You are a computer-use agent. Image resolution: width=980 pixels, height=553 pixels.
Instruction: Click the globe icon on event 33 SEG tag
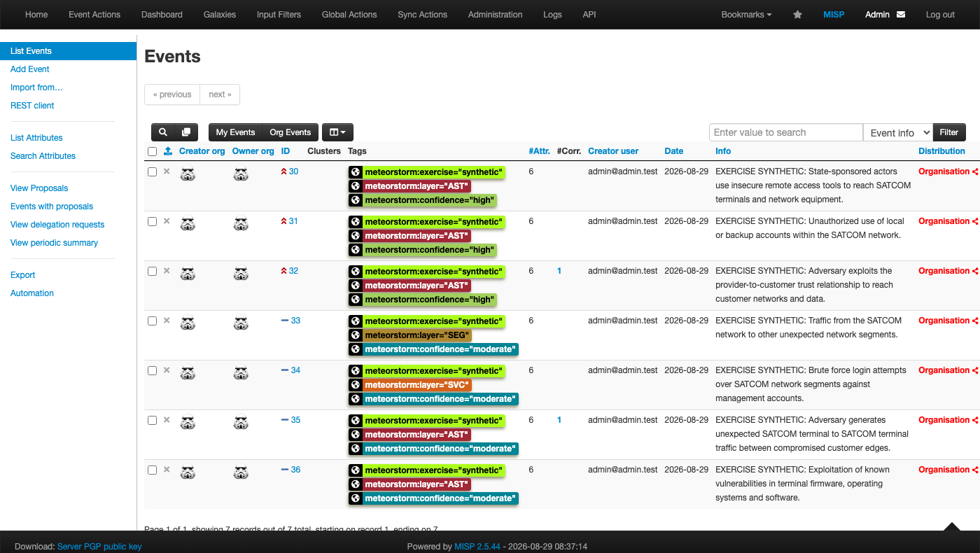(x=356, y=335)
